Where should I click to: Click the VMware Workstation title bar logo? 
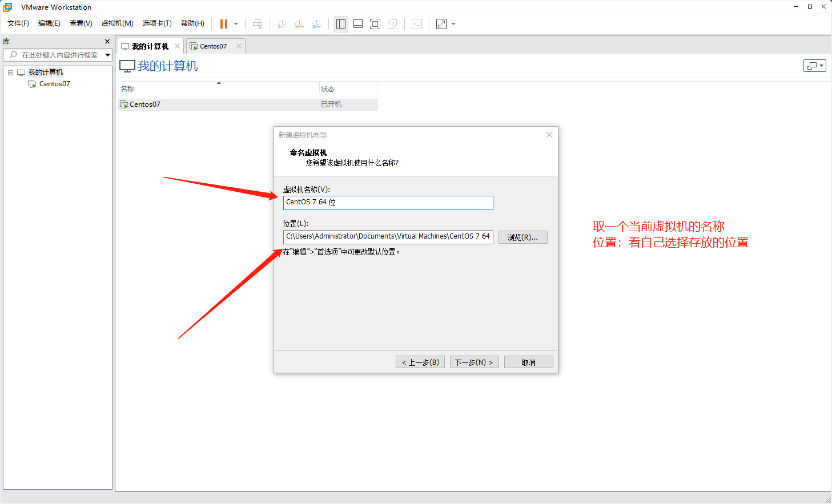point(8,7)
